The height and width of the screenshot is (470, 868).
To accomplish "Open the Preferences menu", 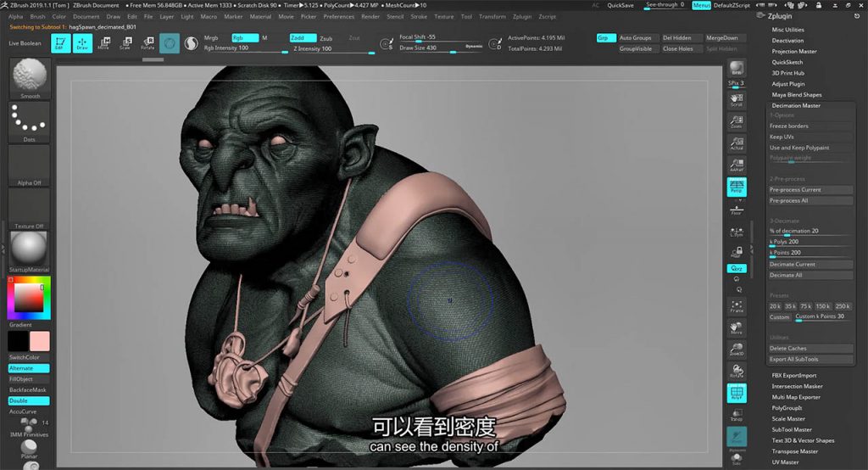I will point(339,17).
